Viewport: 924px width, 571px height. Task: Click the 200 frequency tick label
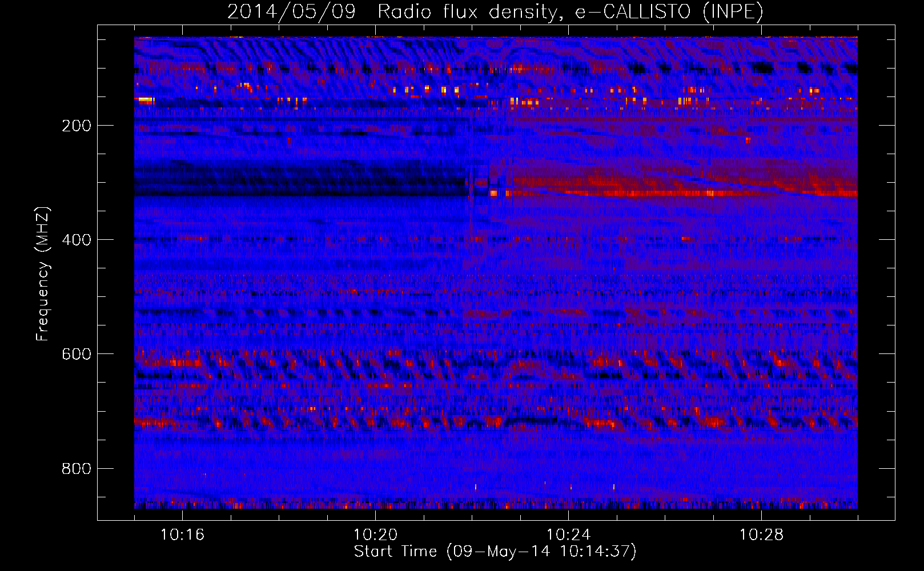(x=77, y=126)
